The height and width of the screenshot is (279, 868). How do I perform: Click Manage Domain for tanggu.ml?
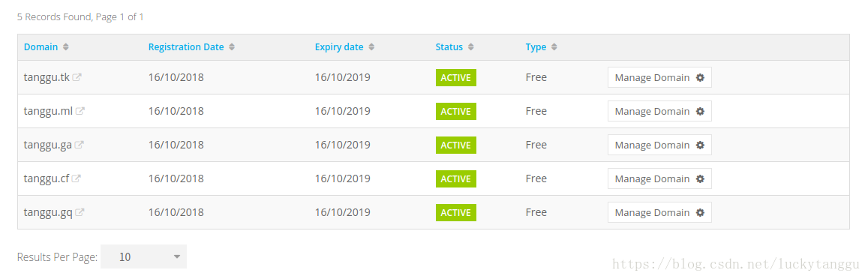click(x=659, y=111)
